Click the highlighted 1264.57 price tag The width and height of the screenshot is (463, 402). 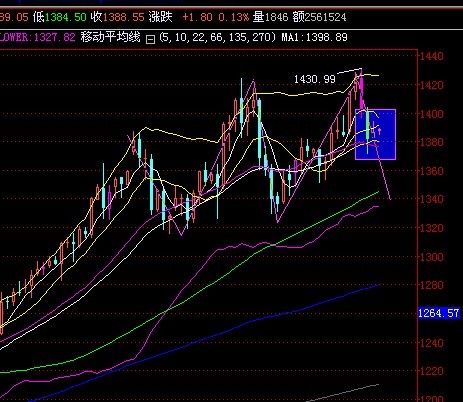pyautogui.click(x=439, y=313)
